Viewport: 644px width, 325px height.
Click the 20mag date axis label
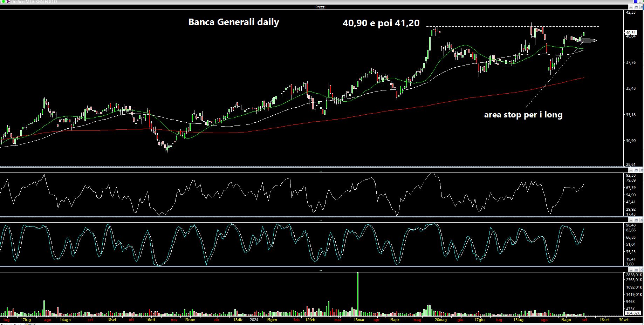[441, 320]
